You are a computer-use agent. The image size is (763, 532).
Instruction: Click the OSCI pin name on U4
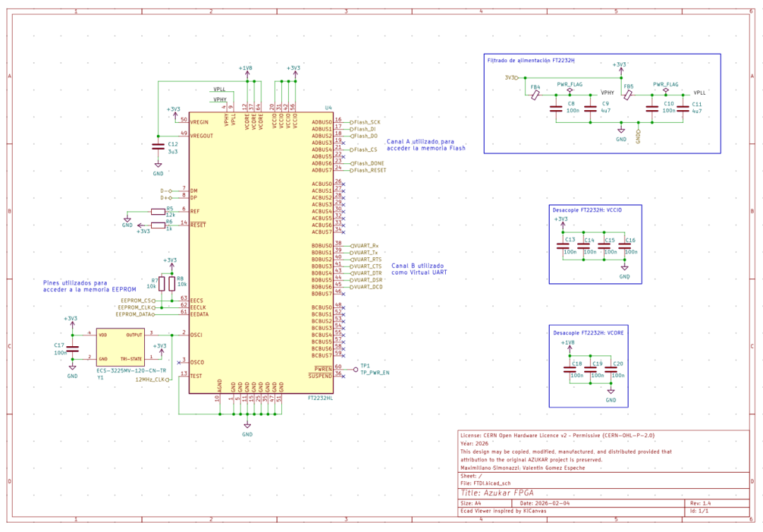click(x=196, y=335)
